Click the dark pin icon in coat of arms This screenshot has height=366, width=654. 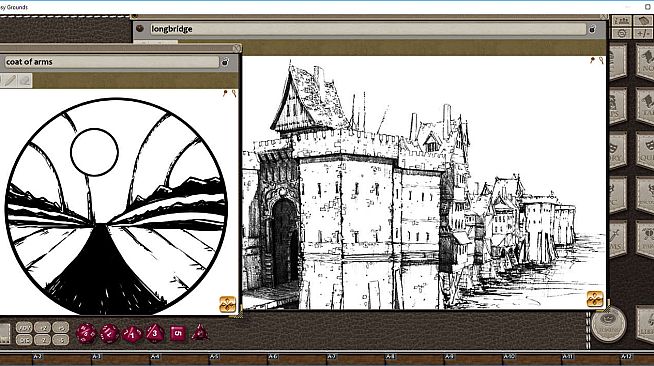(x=225, y=93)
